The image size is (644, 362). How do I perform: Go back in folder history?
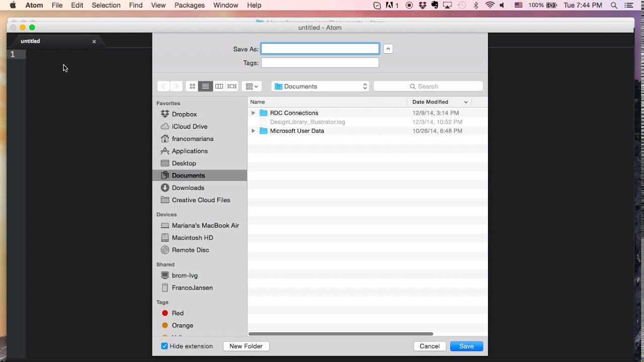[164, 86]
